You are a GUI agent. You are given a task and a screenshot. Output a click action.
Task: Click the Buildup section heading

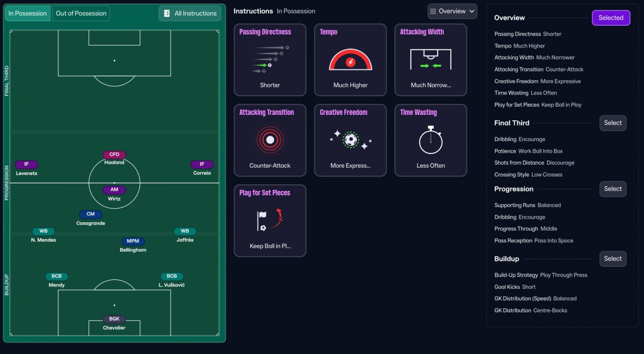(x=507, y=259)
